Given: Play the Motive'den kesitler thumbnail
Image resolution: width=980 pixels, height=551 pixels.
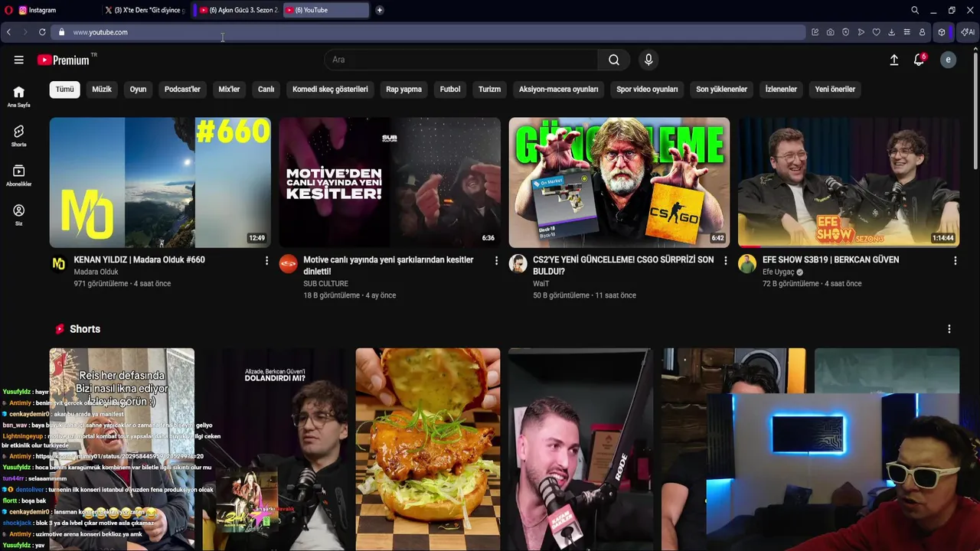Looking at the screenshot, I should click(x=390, y=182).
